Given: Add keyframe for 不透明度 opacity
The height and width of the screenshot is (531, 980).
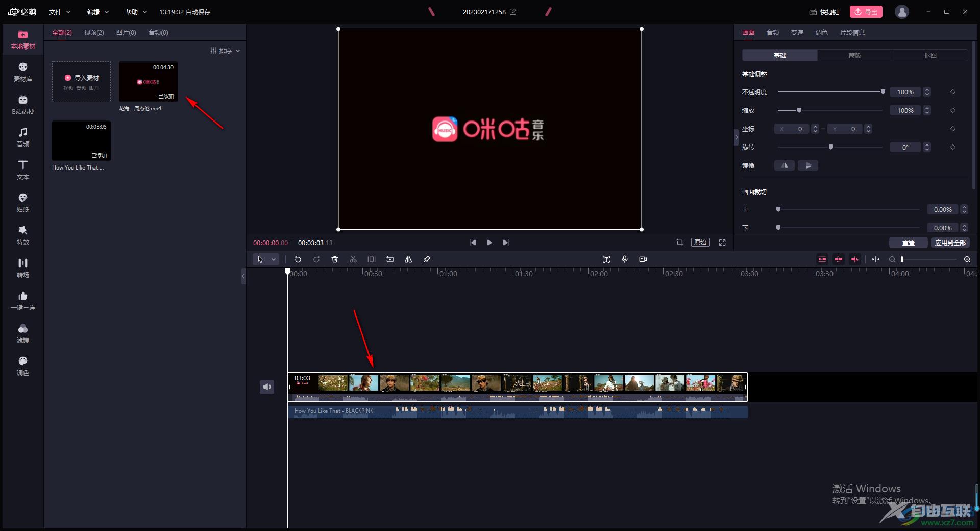Looking at the screenshot, I should pos(953,92).
